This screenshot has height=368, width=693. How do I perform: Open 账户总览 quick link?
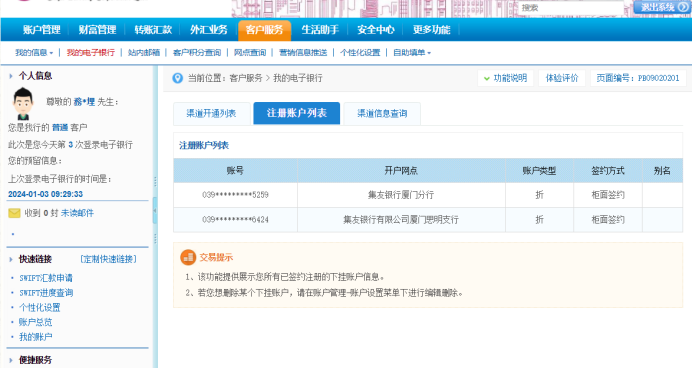[x=35, y=322]
